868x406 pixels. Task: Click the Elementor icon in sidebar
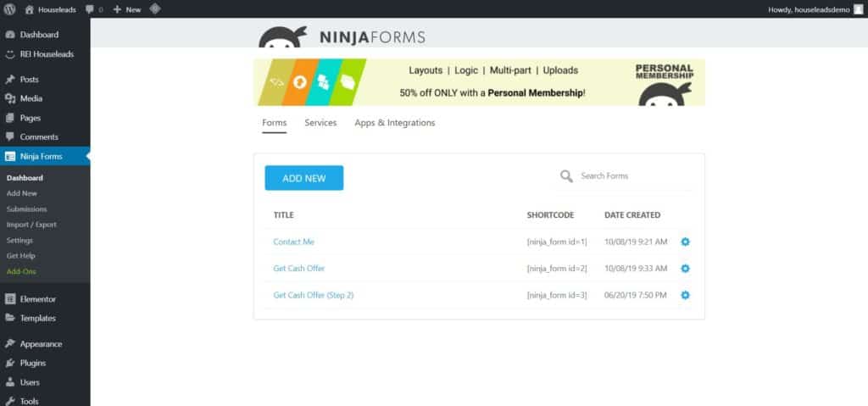point(10,299)
